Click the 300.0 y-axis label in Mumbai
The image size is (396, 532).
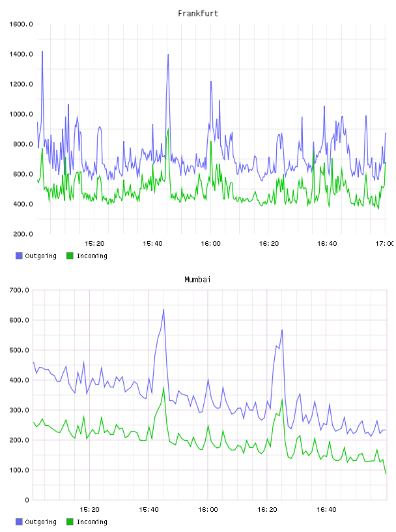pos(19,410)
